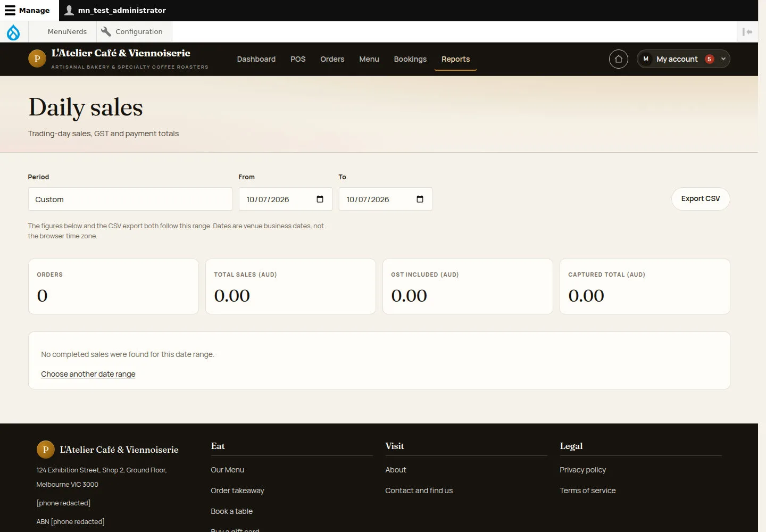Click the Drupal drop logo icon

coord(13,32)
